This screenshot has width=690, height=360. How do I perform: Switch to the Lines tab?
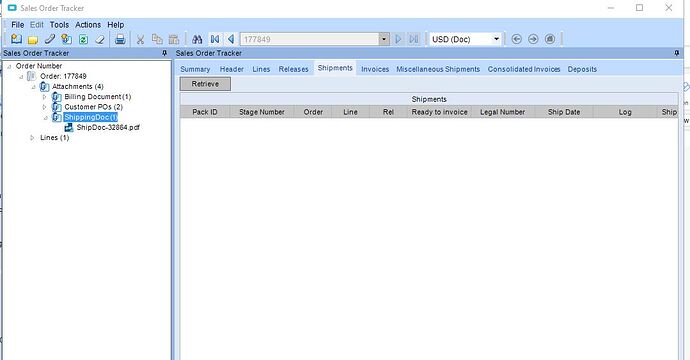(261, 69)
